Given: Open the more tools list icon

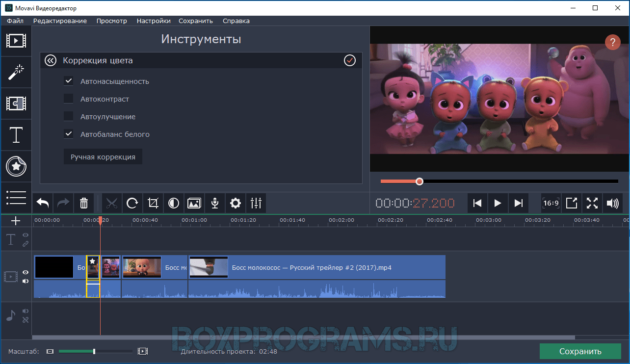Looking at the screenshot, I should click(x=16, y=197).
